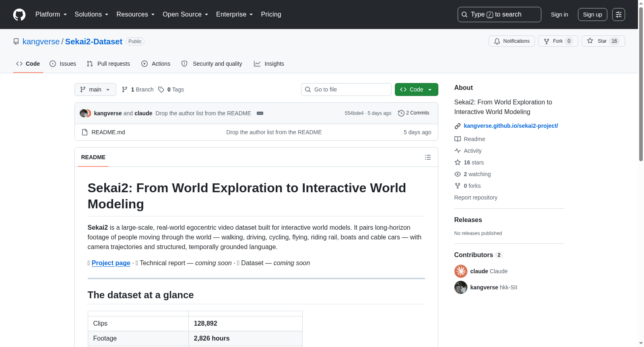Click the Sign in link
The width and height of the screenshot is (644, 347).
tap(559, 15)
